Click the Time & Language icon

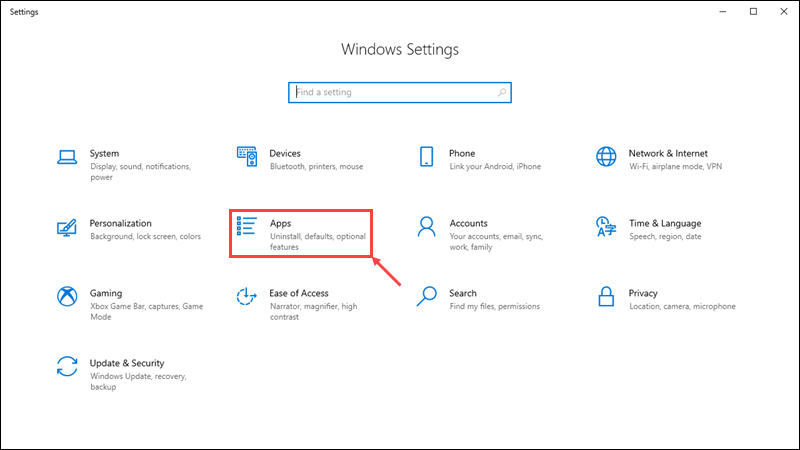click(x=606, y=227)
